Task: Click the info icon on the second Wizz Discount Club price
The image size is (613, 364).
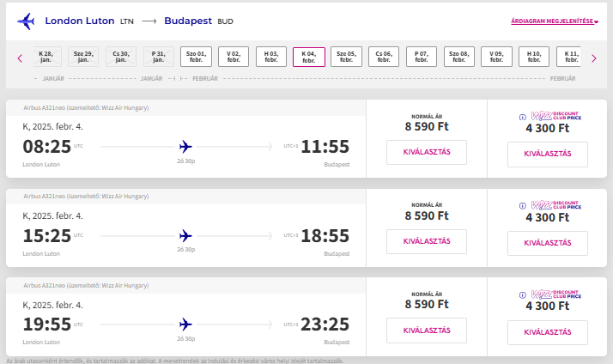Action: (523, 206)
